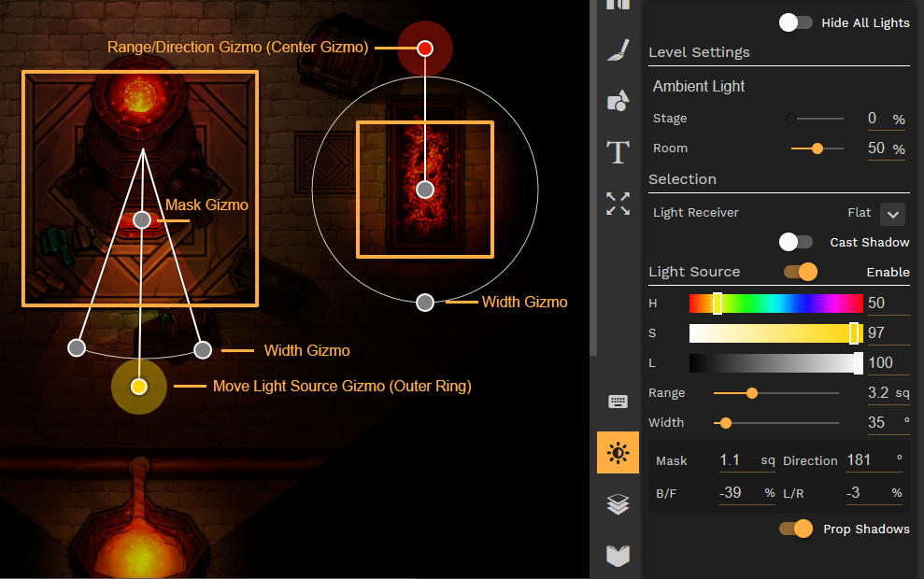Viewport: 924px width, 579px height.
Task: Disable the Light Source Enable switch
Action: coord(801,272)
